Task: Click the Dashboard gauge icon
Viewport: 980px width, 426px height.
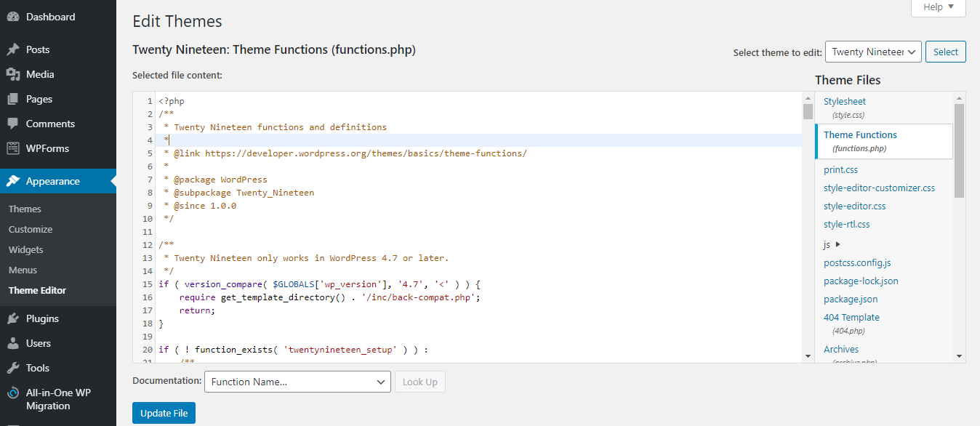Action: coord(13,17)
